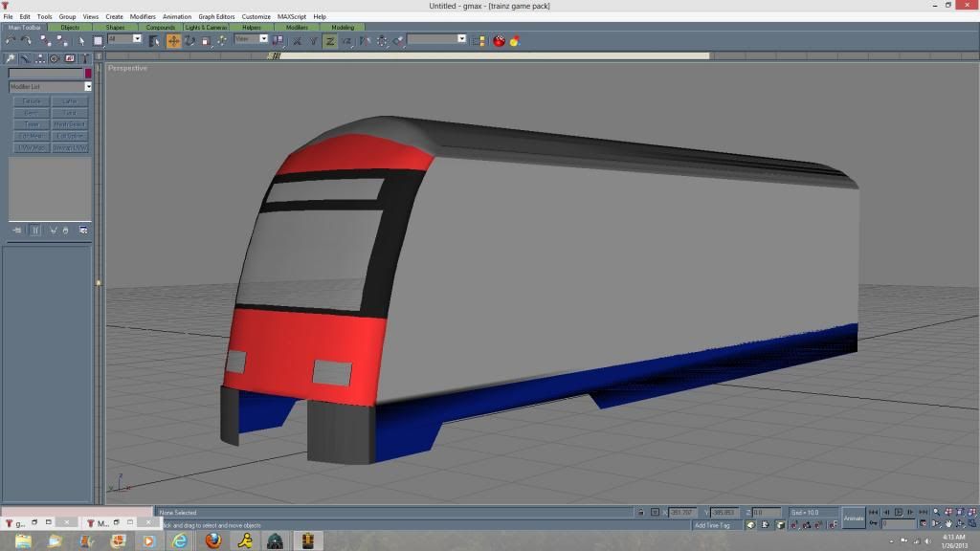Open the selection filter All dropdown
The width and height of the screenshot is (980, 551).
coord(137,38)
